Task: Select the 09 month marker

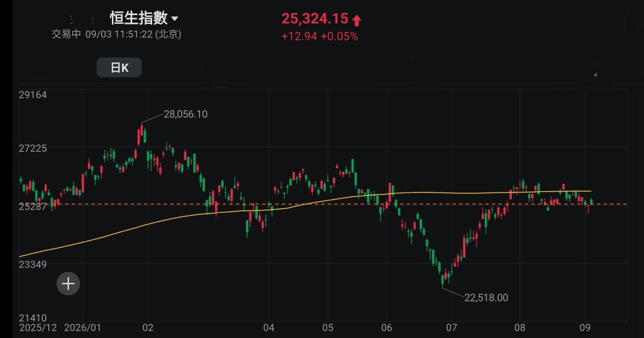Action: click(585, 328)
